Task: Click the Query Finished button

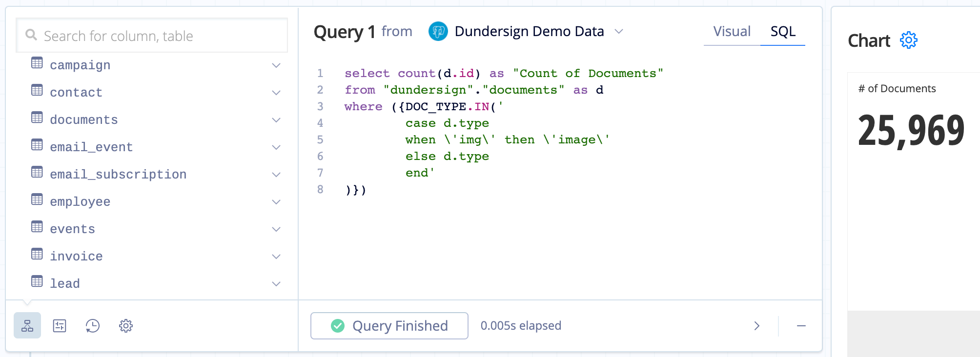Action: coord(389,326)
